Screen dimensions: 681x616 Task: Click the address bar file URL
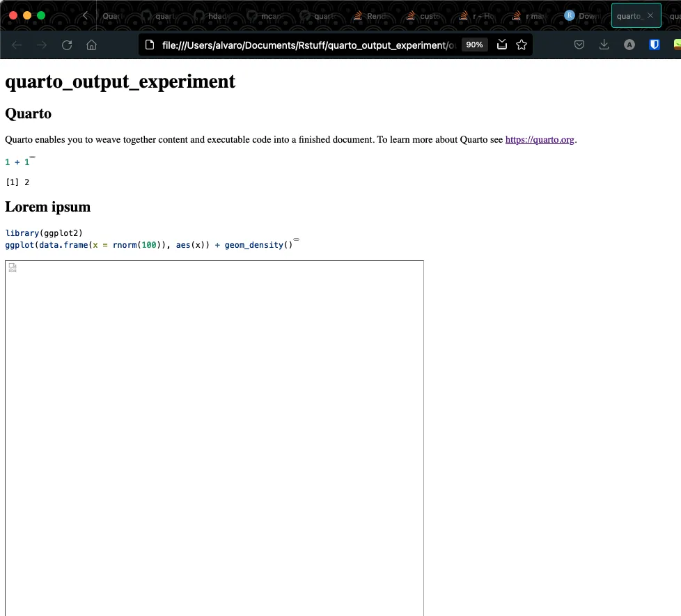coord(308,45)
